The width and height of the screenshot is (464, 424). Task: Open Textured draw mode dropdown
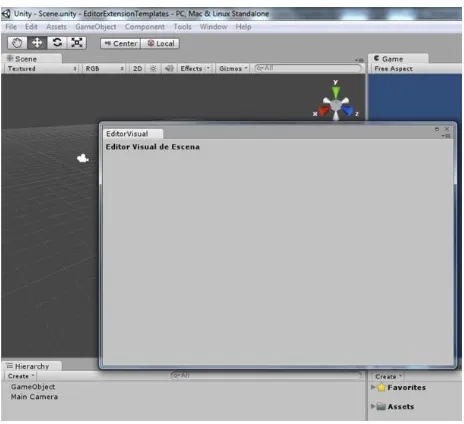(x=42, y=69)
